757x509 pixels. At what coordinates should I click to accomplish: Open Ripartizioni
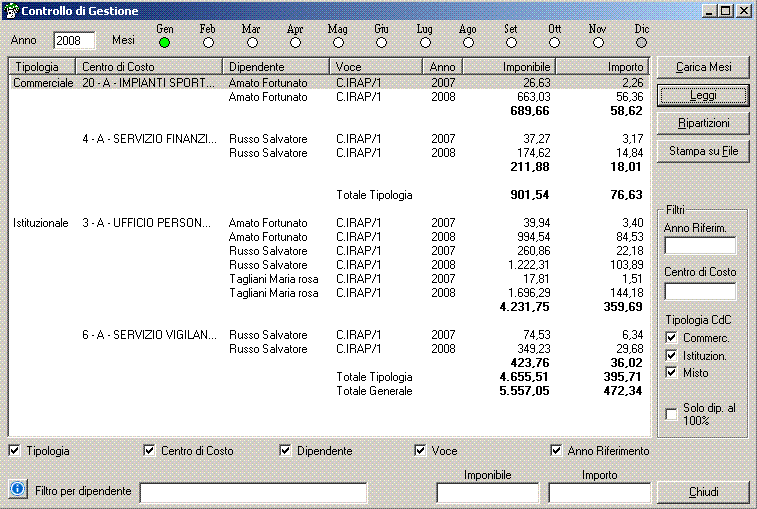click(703, 123)
